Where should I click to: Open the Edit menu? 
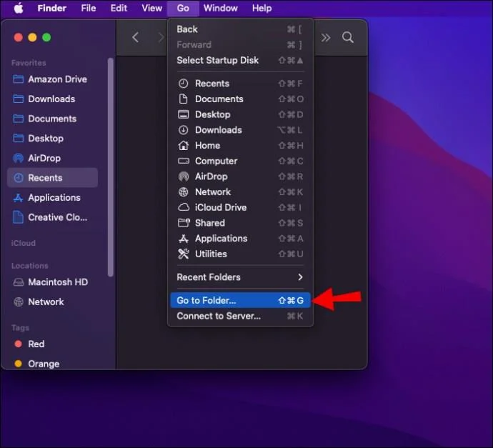pyautogui.click(x=119, y=8)
